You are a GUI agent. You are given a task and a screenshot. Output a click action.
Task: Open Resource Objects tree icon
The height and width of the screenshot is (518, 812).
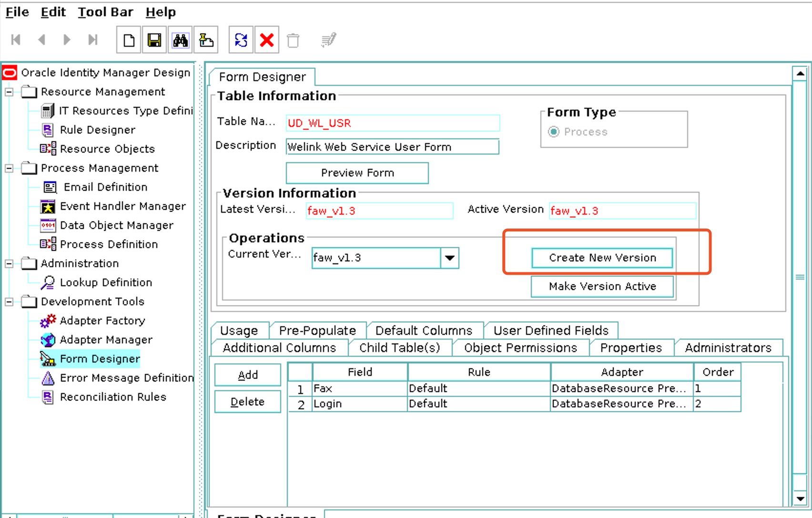[48, 149]
